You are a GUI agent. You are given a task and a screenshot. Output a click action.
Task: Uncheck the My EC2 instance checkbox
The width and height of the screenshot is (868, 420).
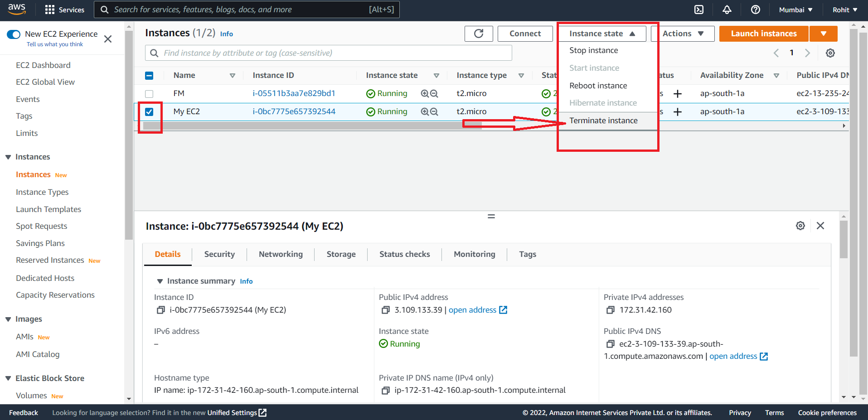pyautogui.click(x=149, y=112)
